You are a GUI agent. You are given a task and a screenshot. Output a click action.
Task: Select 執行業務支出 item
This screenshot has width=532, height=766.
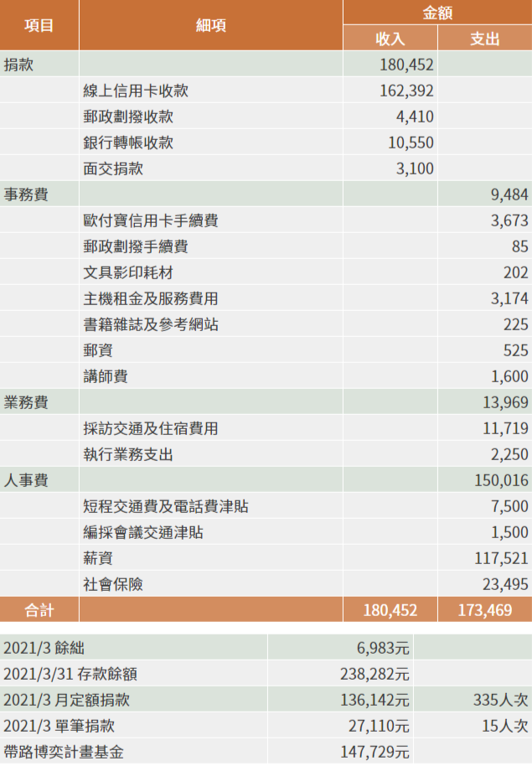(x=128, y=454)
